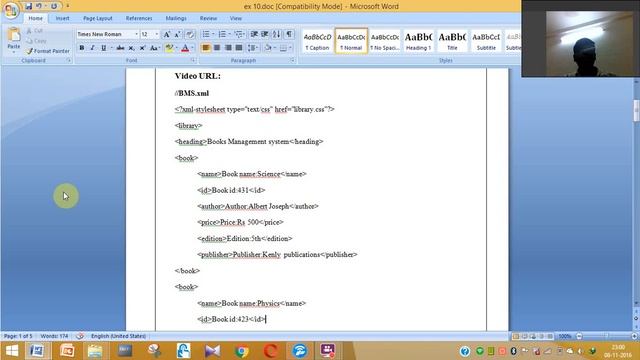Open the Windows Start button
The image size is (640, 360).
pos(11,351)
